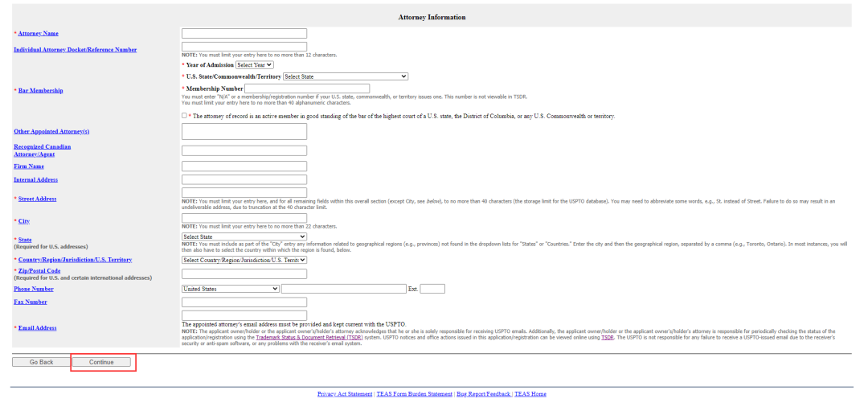Open the Year of Admission dropdown
868x407 pixels.
255,65
